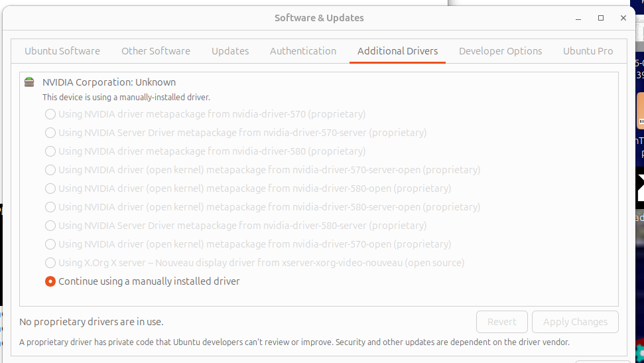Click the NVIDIA graphics card device icon

click(x=29, y=82)
